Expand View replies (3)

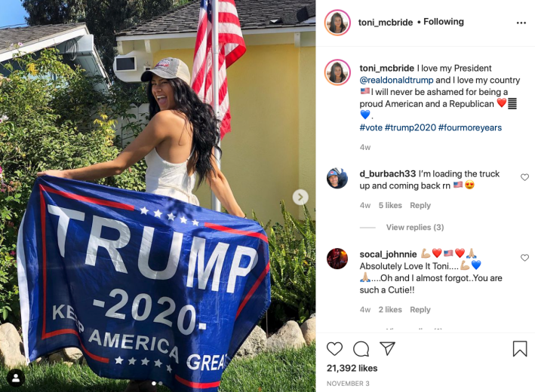tap(415, 228)
